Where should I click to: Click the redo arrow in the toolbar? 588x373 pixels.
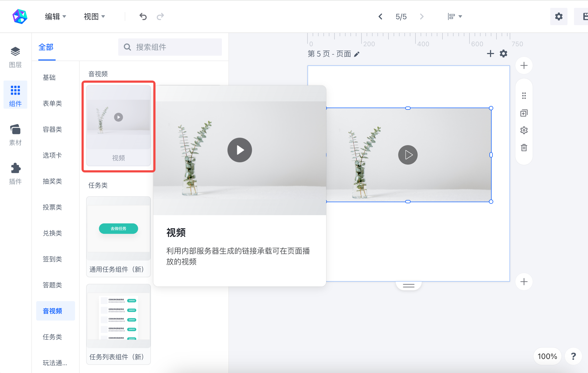[x=160, y=17]
